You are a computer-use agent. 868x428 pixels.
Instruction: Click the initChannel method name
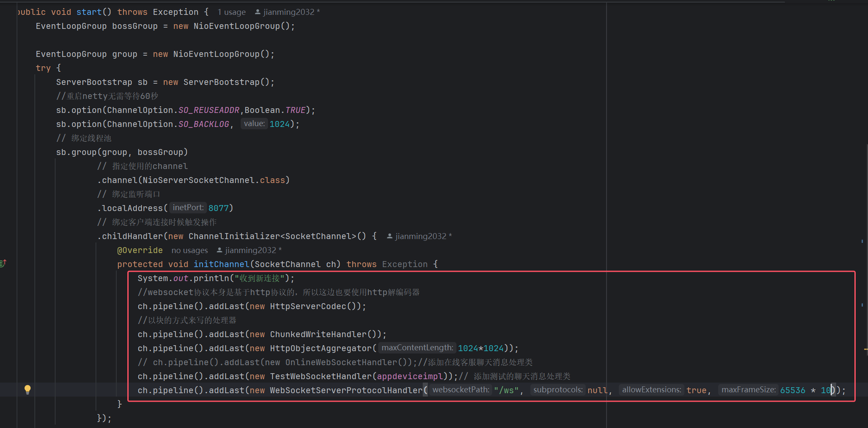click(222, 265)
